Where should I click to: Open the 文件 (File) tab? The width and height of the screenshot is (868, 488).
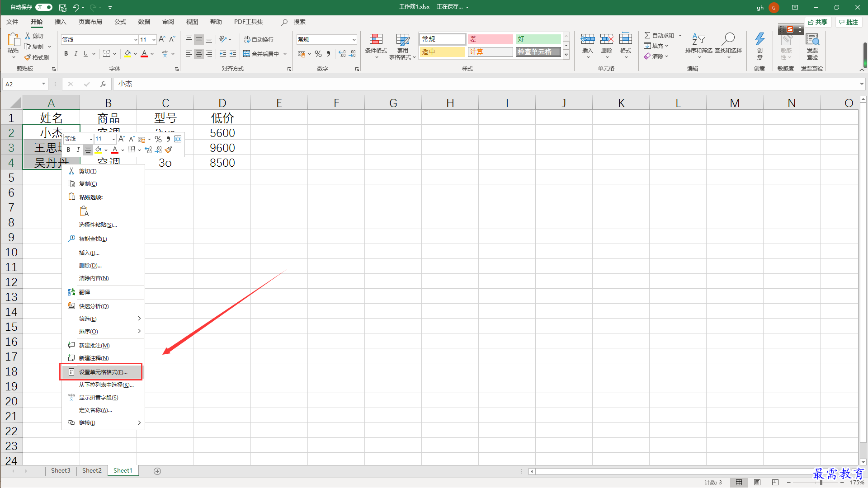tap(12, 22)
